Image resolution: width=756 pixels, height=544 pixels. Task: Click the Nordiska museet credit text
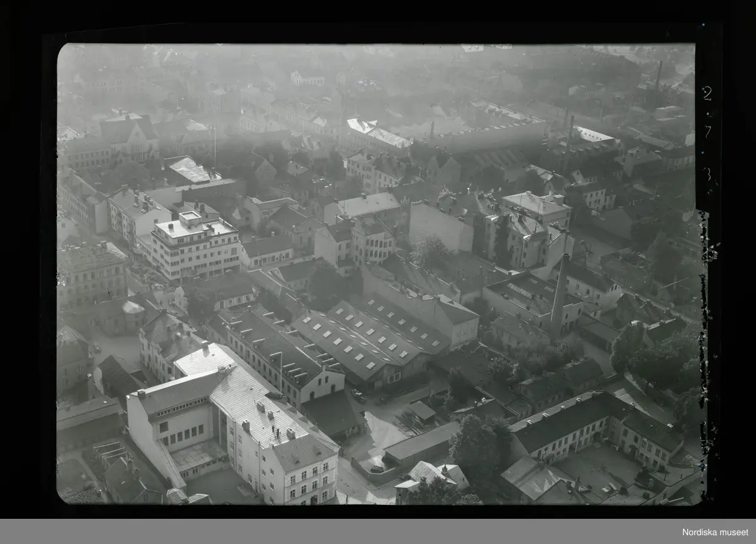(715, 532)
